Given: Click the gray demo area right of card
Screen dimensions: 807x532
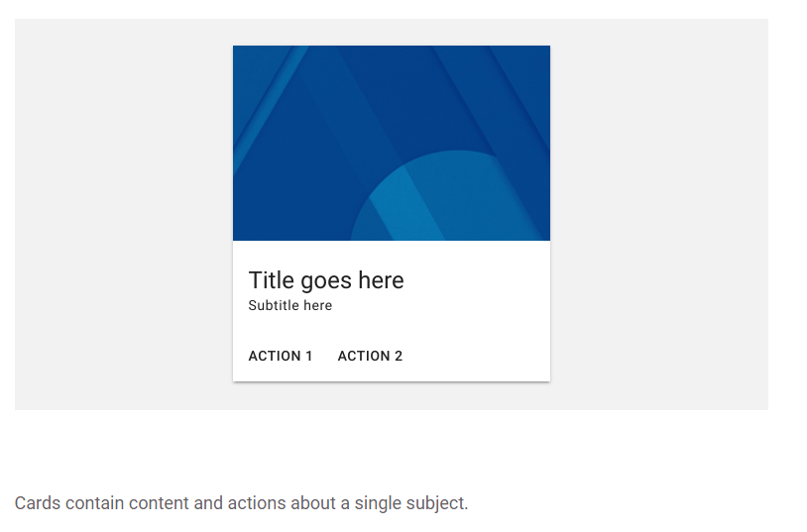Looking at the screenshot, I should tap(659, 213).
